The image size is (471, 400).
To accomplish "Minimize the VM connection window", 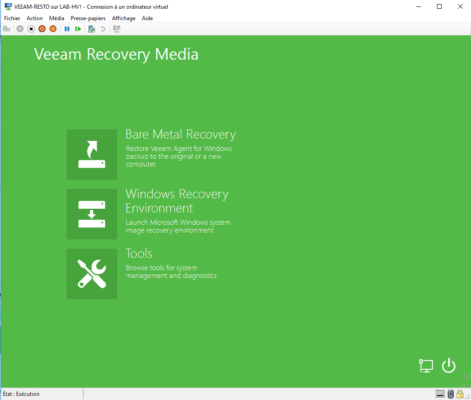I will pyautogui.click(x=419, y=6).
